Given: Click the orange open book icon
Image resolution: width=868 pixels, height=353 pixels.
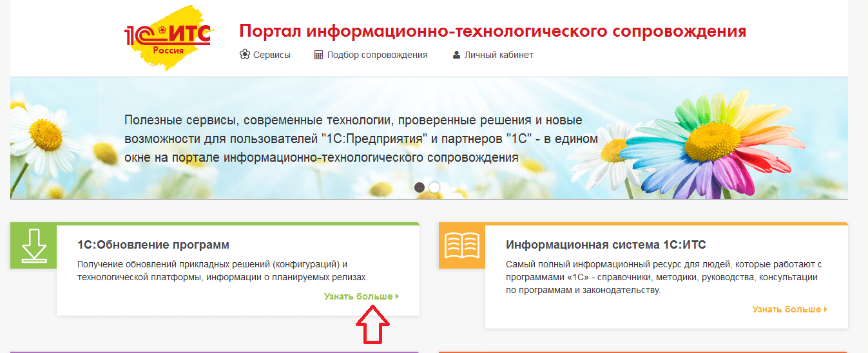Looking at the screenshot, I should 462,246.
